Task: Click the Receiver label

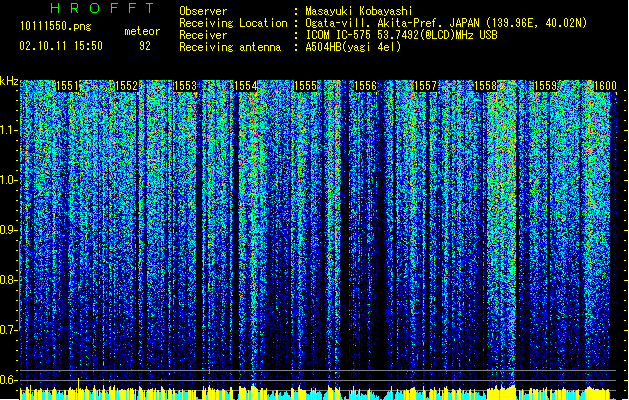Action: click(203, 35)
